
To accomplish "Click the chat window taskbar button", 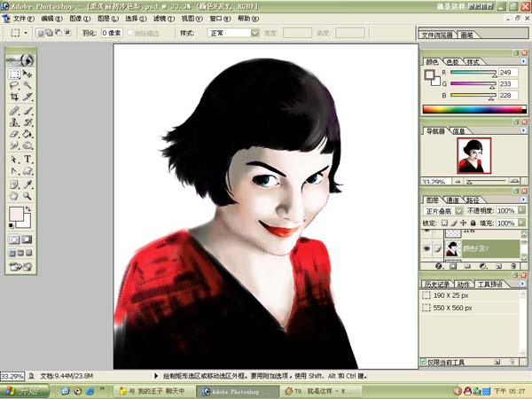I will click(x=156, y=391).
